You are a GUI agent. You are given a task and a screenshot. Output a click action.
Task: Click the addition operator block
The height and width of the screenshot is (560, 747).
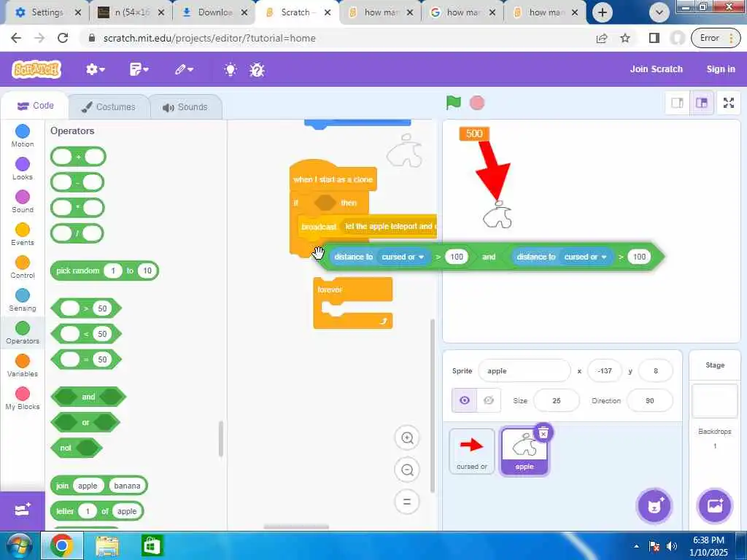point(78,157)
